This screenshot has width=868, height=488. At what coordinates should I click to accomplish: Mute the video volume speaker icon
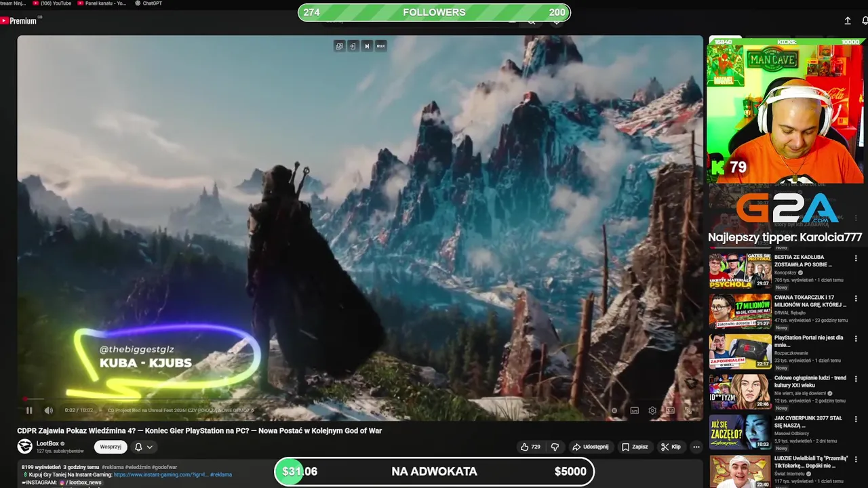click(49, 410)
